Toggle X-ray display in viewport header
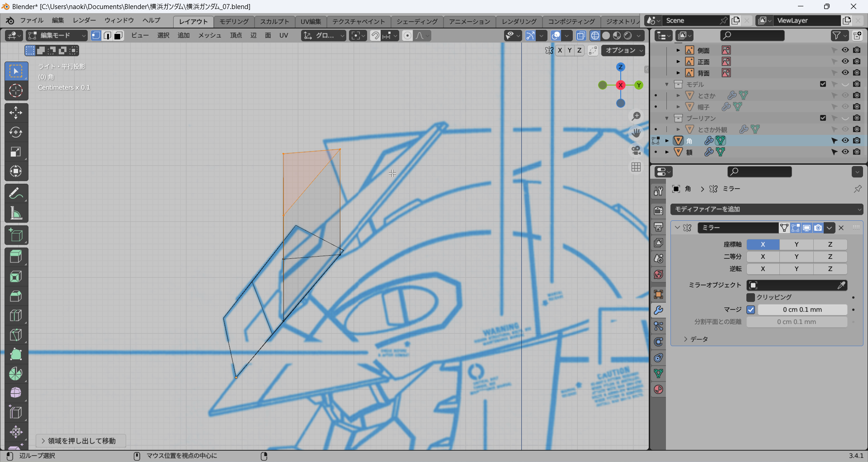Image resolution: width=868 pixels, height=462 pixels. (x=581, y=36)
